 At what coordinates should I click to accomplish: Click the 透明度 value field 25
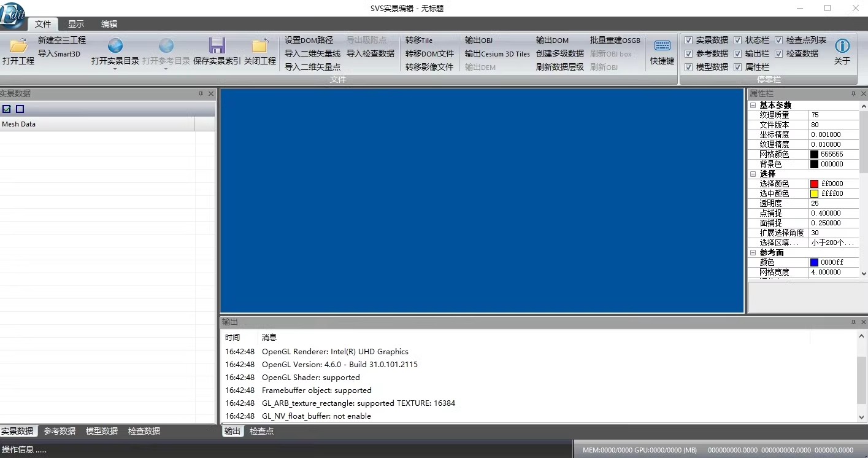(x=834, y=203)
